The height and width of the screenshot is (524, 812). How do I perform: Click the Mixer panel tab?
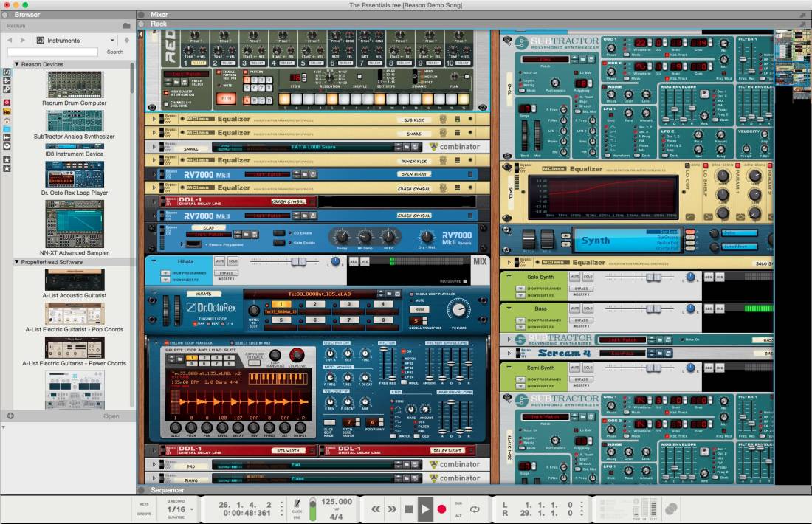(x=159, y=15)
